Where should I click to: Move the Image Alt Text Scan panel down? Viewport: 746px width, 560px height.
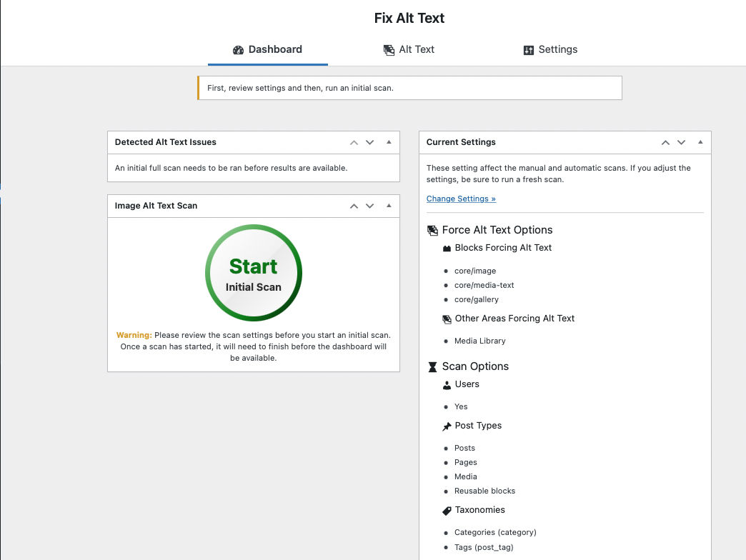370,206
